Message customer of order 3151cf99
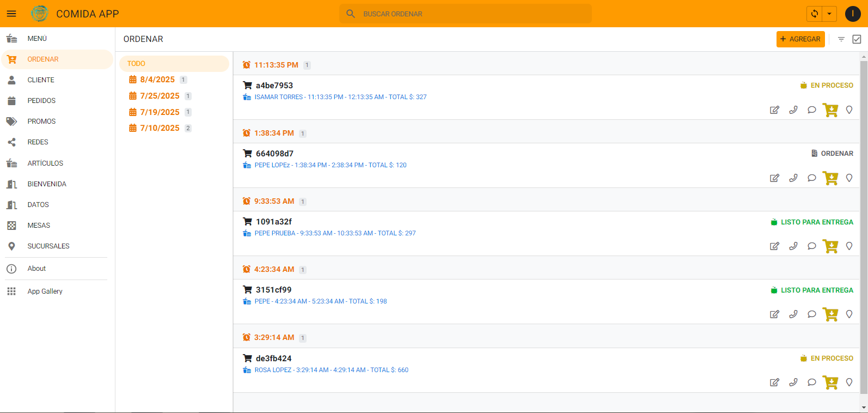Viewport: 868px width, 413px height. click(812, 314)
